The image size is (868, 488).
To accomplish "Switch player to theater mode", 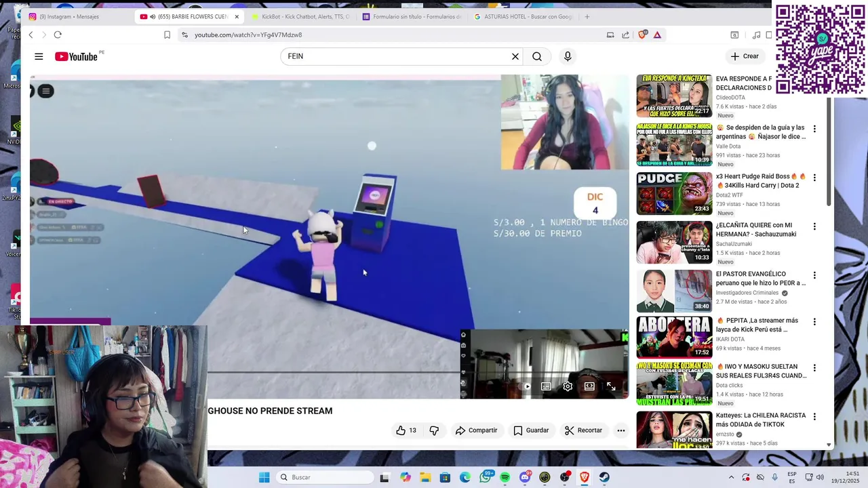I will 589,386.
